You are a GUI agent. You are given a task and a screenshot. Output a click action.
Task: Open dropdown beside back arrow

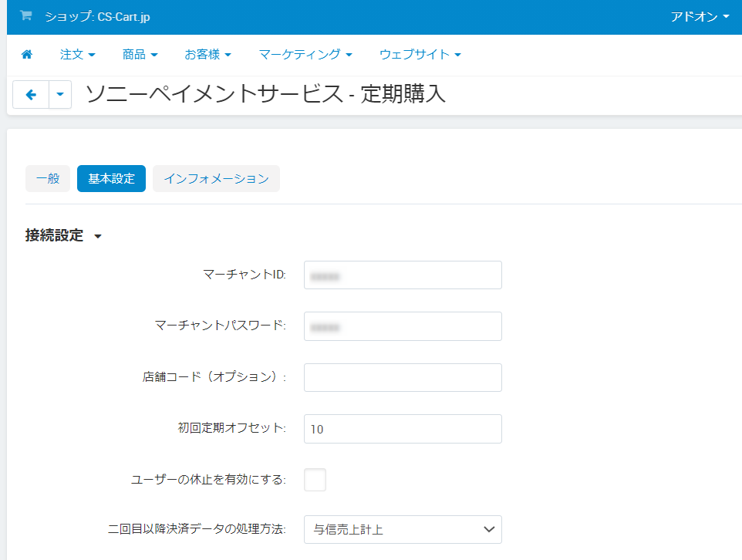tap(60, 95)
